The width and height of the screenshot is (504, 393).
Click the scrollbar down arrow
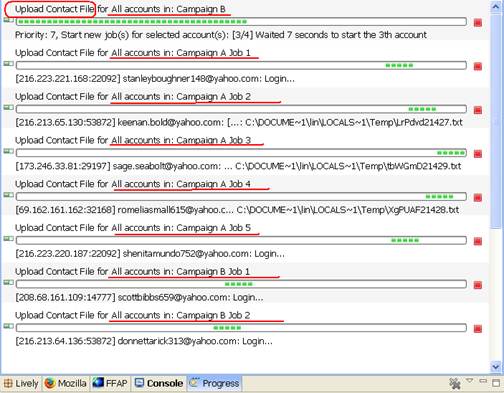pos(496,367)
